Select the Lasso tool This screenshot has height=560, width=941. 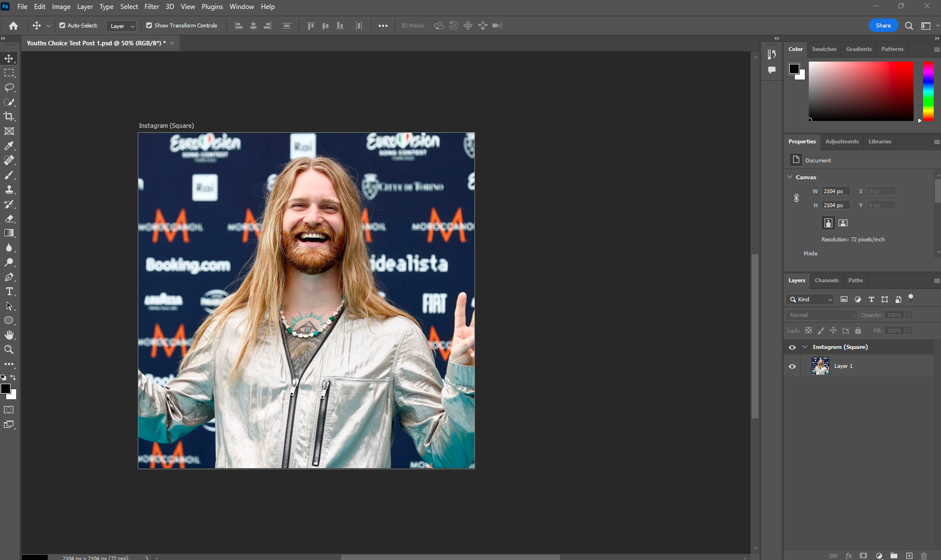(9, 87)
